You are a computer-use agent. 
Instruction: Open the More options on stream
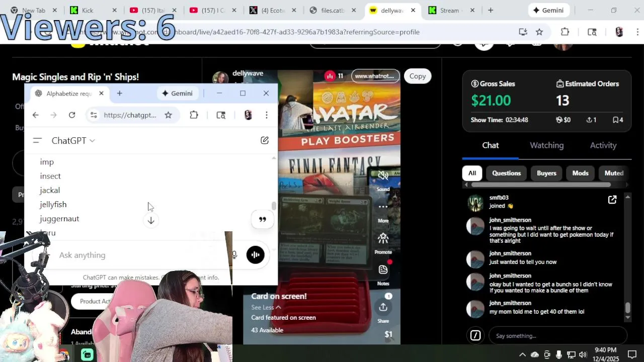coord(383,207)
